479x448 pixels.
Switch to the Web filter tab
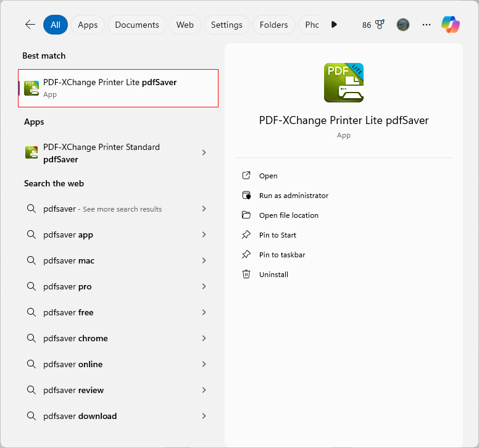(x=185, y=25)
